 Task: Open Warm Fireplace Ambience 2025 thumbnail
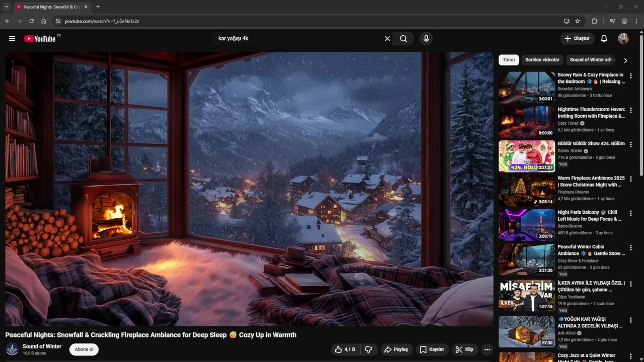click(527, 191)
